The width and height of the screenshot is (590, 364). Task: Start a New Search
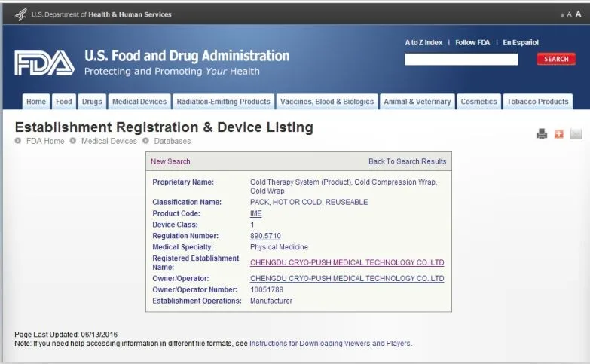tap(170, 161)
